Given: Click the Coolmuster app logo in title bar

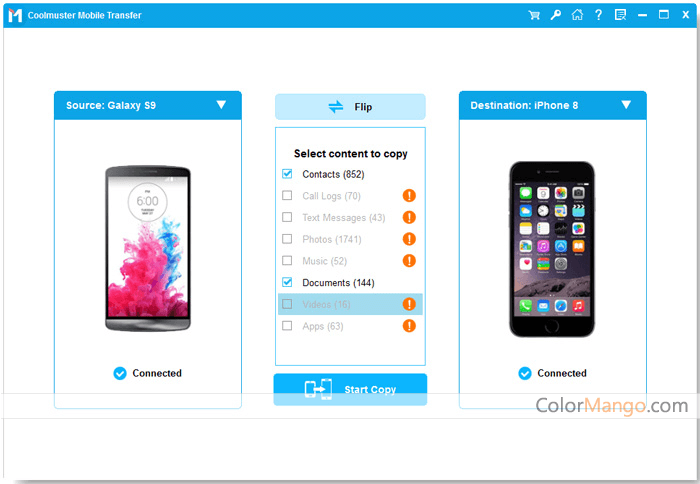Looking at the screenshot, I should click(x=15, y=15).
